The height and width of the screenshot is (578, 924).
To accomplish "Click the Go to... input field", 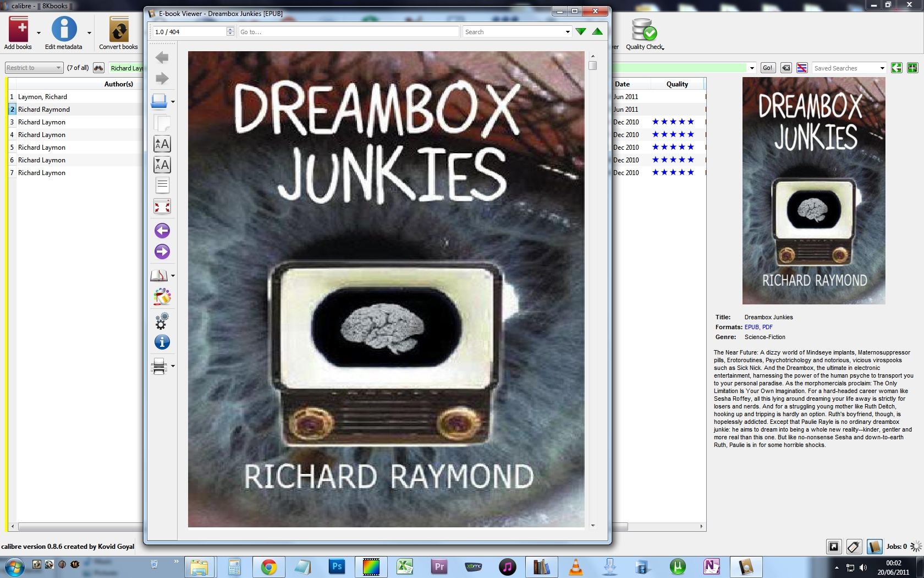I will pyautogui.click(x=348, y=32).
